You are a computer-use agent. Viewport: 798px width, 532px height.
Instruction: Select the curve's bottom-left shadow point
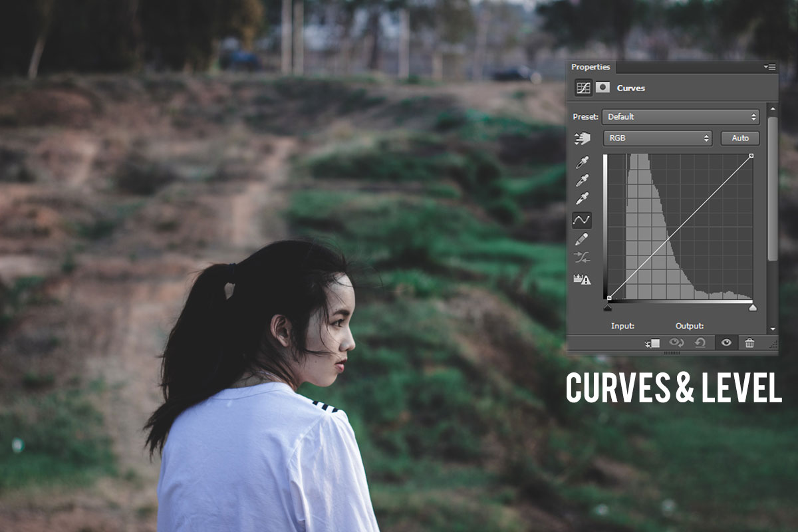[608, 298]
